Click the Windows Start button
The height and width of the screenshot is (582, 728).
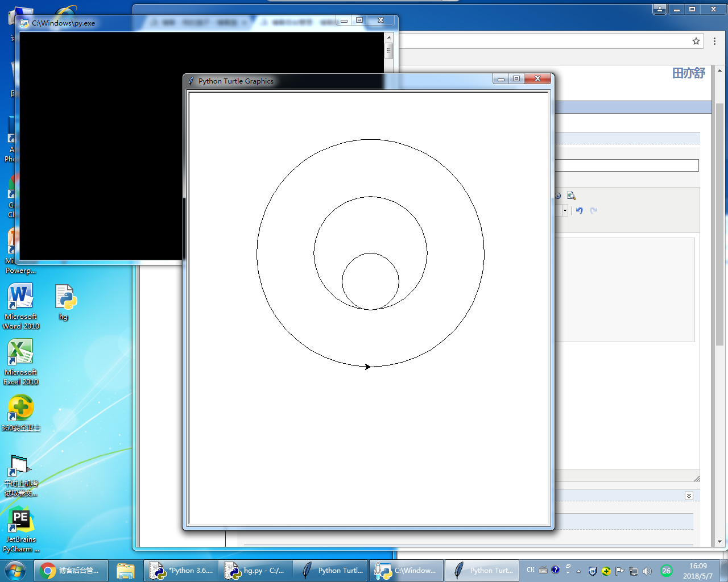coord(15,570)
